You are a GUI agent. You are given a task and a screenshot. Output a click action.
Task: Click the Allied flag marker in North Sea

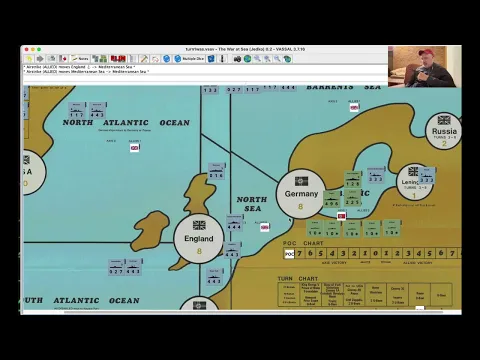pyautogui.click(x=264, y=227)
